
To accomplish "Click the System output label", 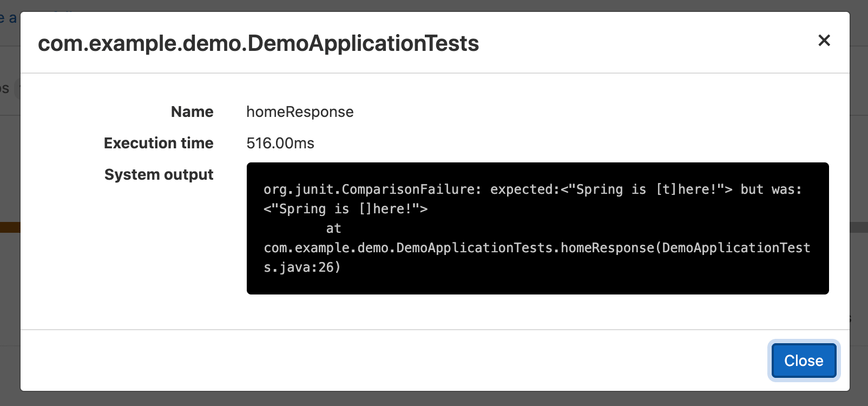I will (x=159, y=175).
